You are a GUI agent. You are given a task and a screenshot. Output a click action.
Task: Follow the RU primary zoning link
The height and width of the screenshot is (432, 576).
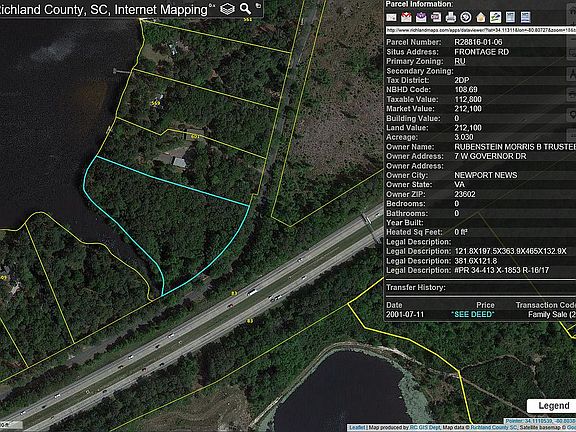[460, 61]
